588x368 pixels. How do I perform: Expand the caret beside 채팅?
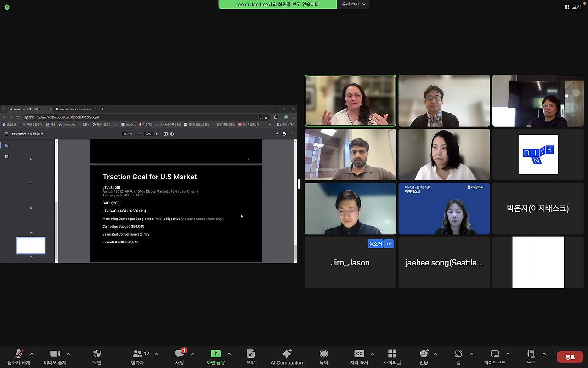click(x=192, y=354)
